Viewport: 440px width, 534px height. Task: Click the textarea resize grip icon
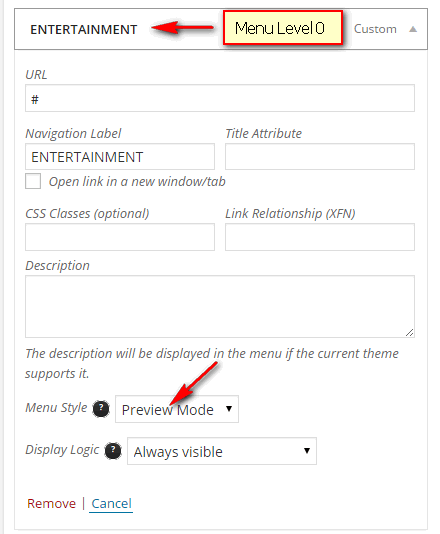pyautogui.click(x=409, y=332)
